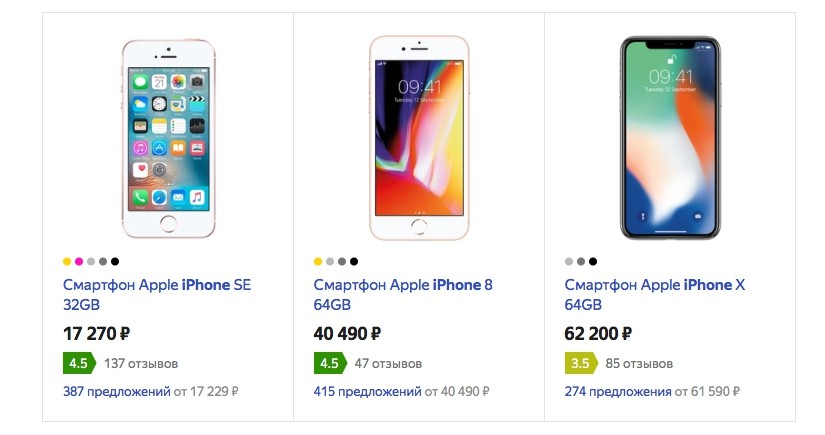The image size is (825, 435).
Task: View the iPhone X product image
Action: pos(669,139)
